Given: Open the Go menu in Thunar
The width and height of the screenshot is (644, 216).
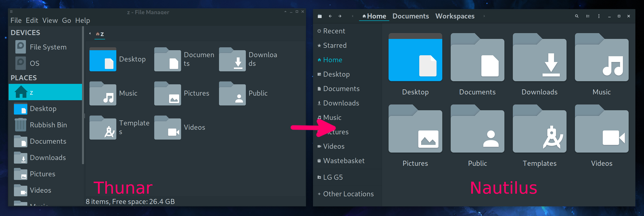Looking at the screenshot, I should coord(66,20).
